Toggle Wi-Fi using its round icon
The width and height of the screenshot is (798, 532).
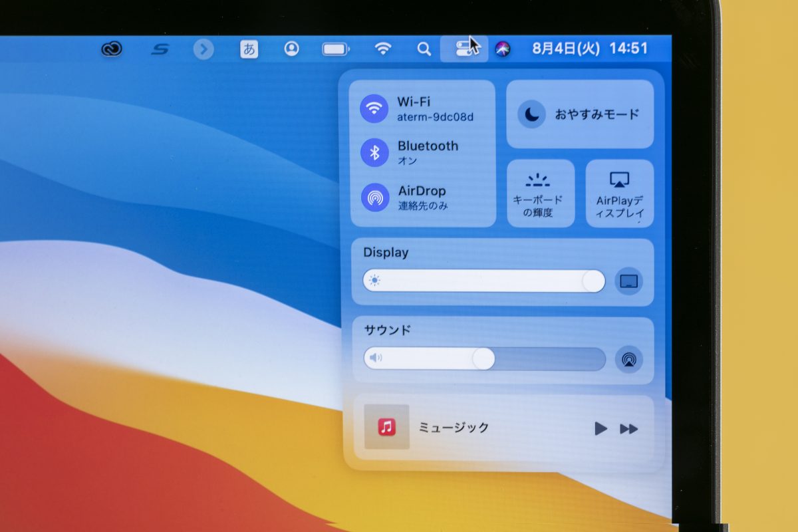[374, 108]
